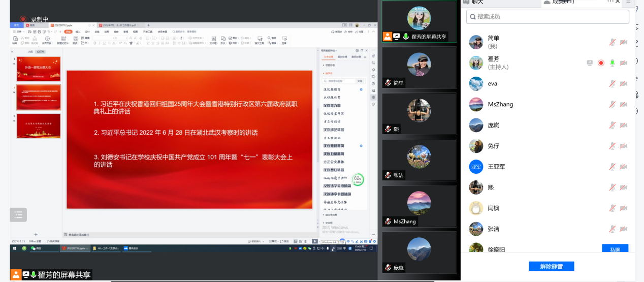Viewport: 644px width, 282px height.
Task: Click the green 62% circular progress indicator
Action: point(358,179)
